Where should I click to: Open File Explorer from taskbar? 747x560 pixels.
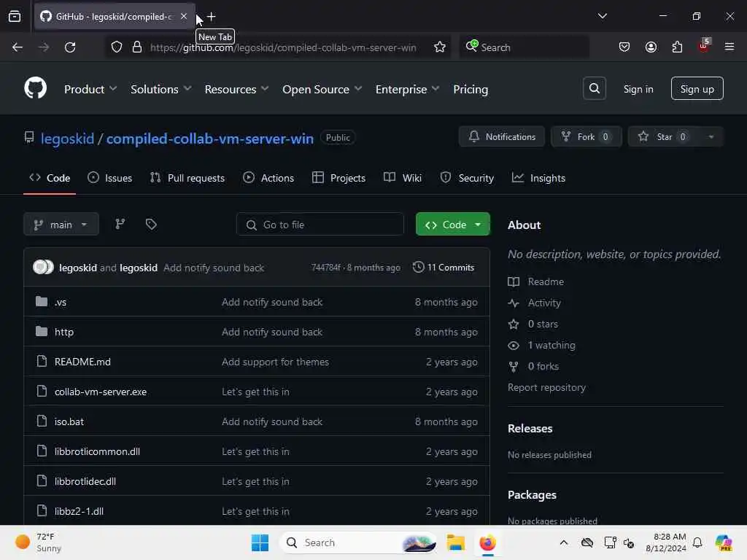click(x=455, y=542)
